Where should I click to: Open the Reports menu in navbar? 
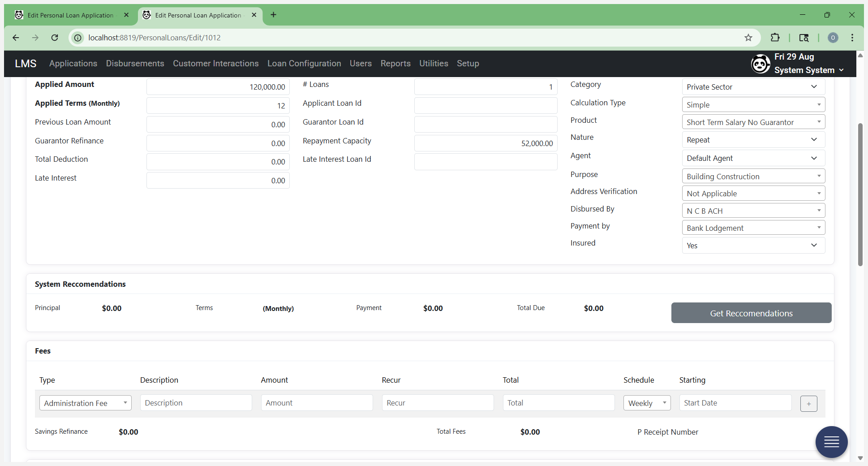[x=395, y=64]
